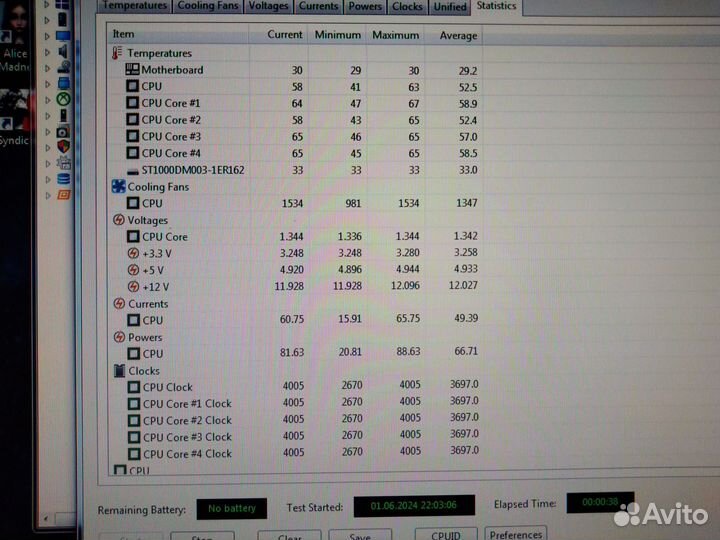The image size is (720, 540).
Task: Click the orange Benchmark icon in sidebar tree
Action: click(x=63, y=195)
